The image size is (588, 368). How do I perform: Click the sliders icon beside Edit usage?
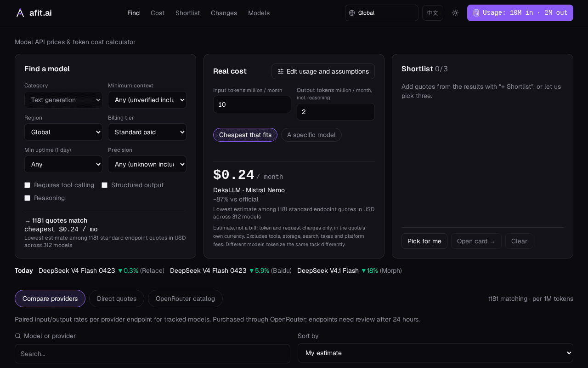click(x=281, y=71)
